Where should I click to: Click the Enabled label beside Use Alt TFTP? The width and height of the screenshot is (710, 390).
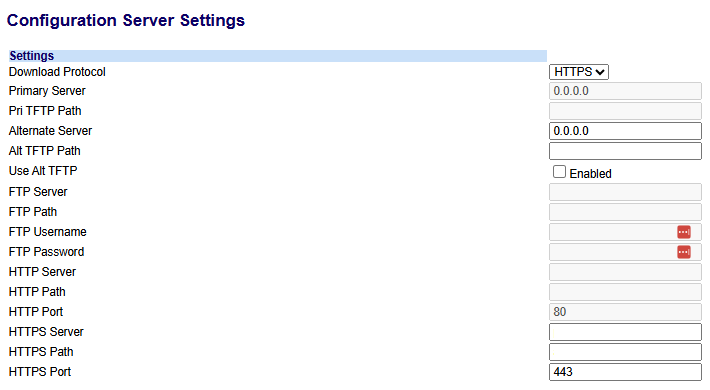(x=590, y=173)
